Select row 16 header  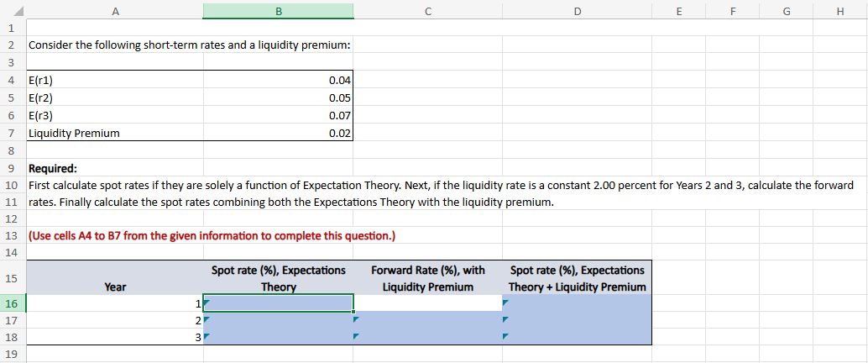pyautogui.click(x=13, y=303)
